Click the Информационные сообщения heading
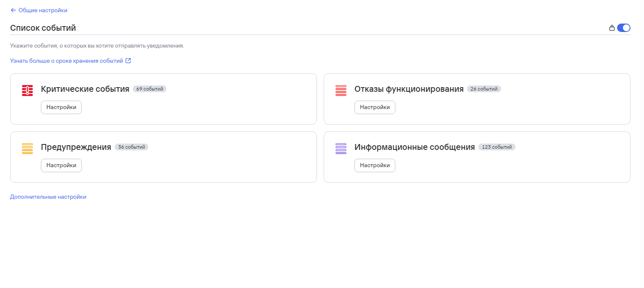 [x=415, y=147]
